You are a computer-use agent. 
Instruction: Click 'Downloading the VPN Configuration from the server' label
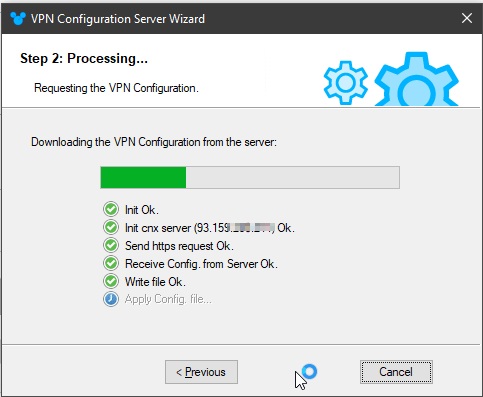tap(154, 142)
